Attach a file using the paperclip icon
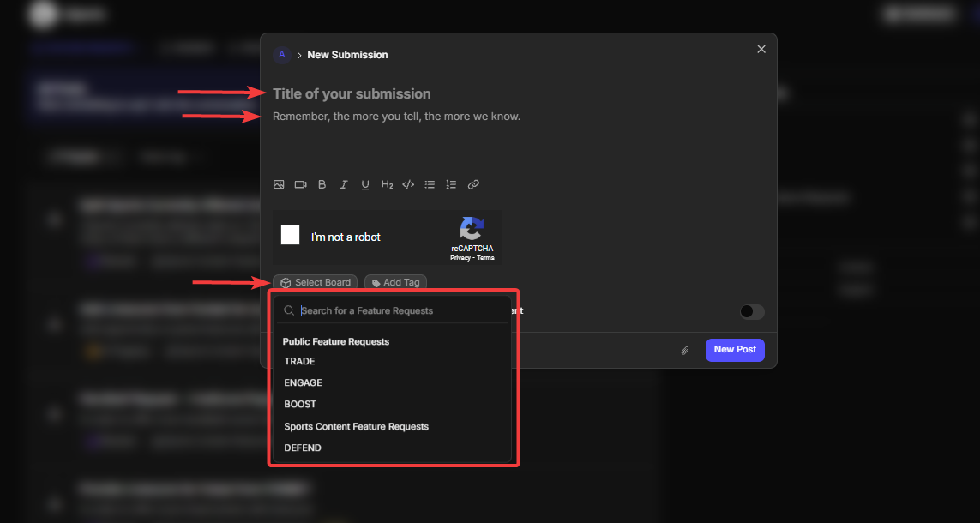This screenshot has width=980, height=523. click(x=685, y=351)
